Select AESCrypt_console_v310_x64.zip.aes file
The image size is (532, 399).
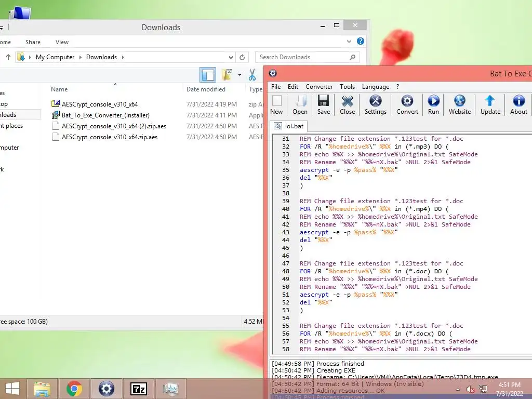109,137
